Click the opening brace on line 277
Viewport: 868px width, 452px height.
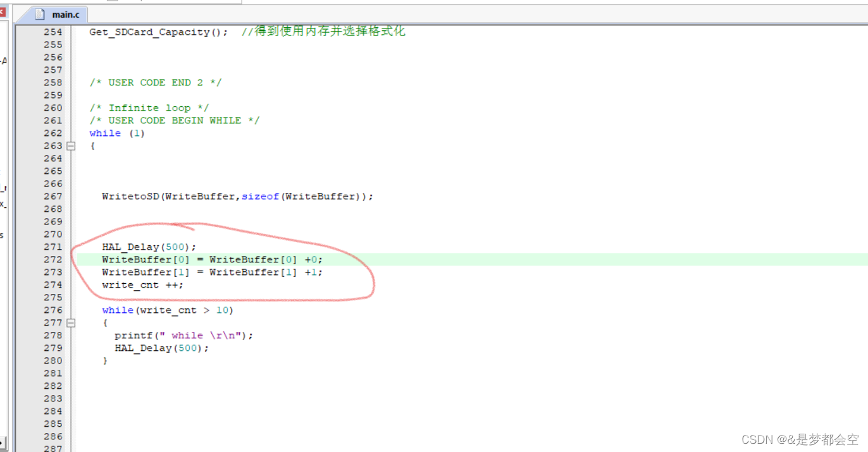pyautogui.click(x=105, y=323)
